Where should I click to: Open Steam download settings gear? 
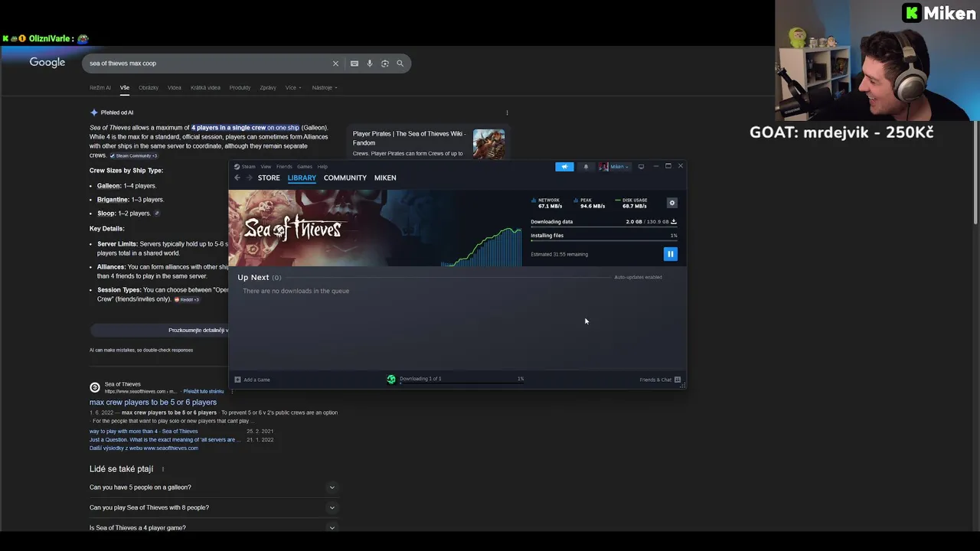[671, 203]
